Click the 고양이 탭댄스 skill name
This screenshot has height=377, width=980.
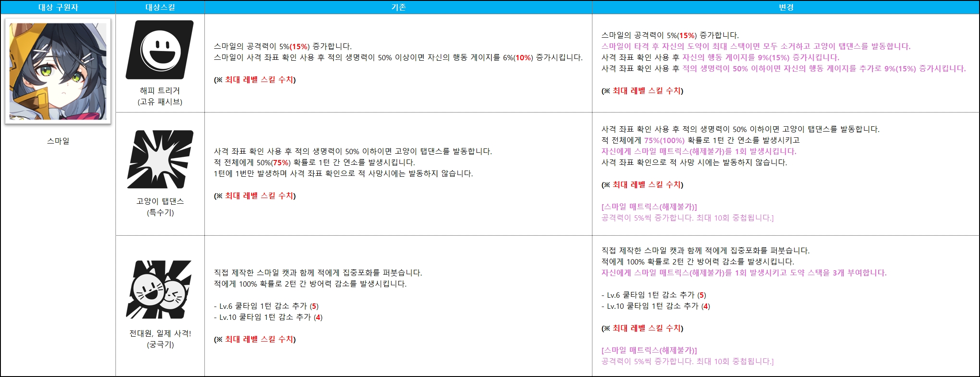tap(160, 201)
